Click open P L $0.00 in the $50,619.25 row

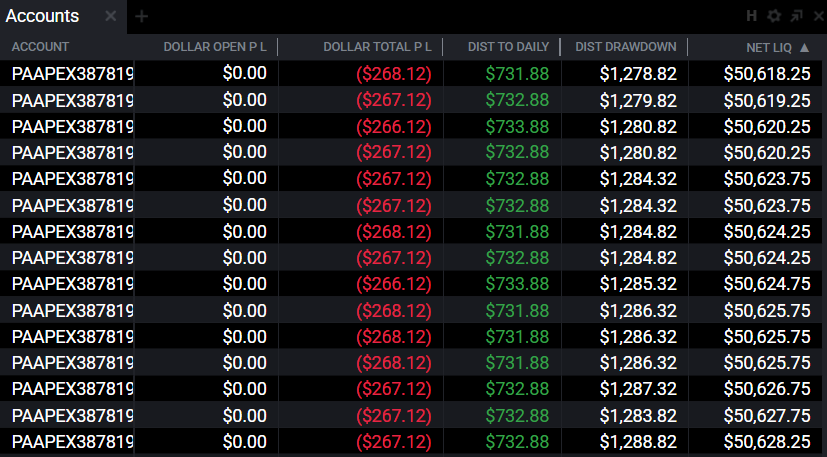(245, 100)
